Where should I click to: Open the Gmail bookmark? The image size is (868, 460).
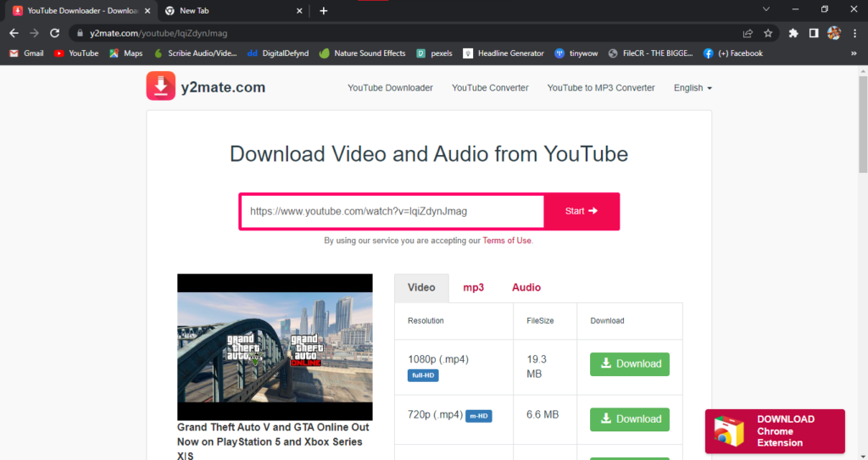coord(26,53)
